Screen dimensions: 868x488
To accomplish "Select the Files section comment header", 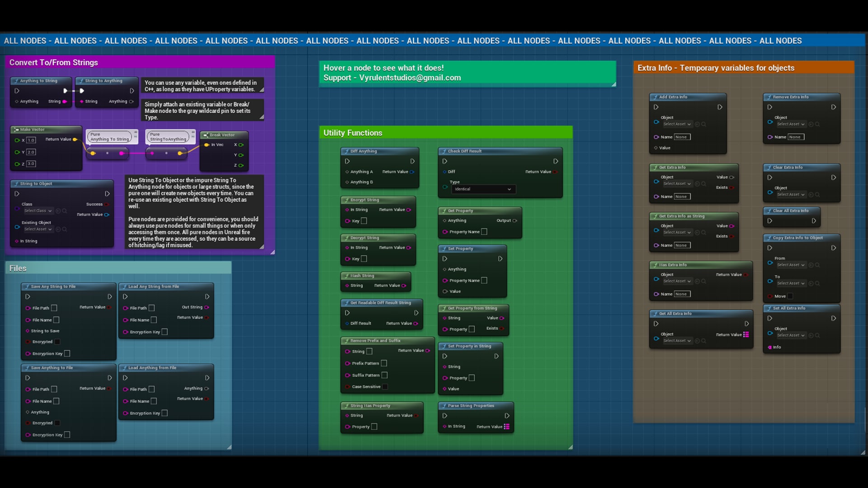I will 17,267.
